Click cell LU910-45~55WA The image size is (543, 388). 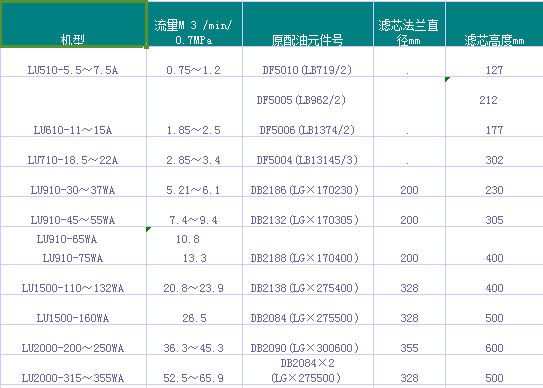pos(73,212)
